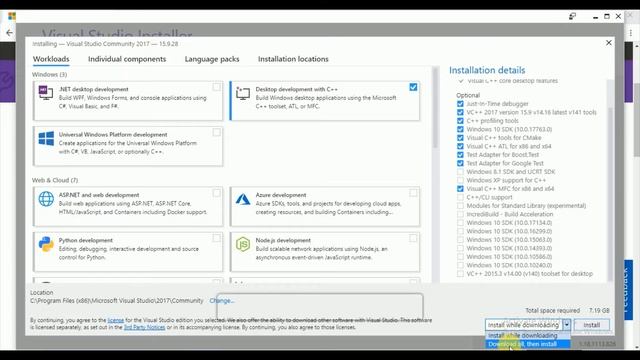Enable Windows 10 SDK (10.0.16299.0)
The width and height of the screenshot is (640, 360).
(x=460, y=231)
